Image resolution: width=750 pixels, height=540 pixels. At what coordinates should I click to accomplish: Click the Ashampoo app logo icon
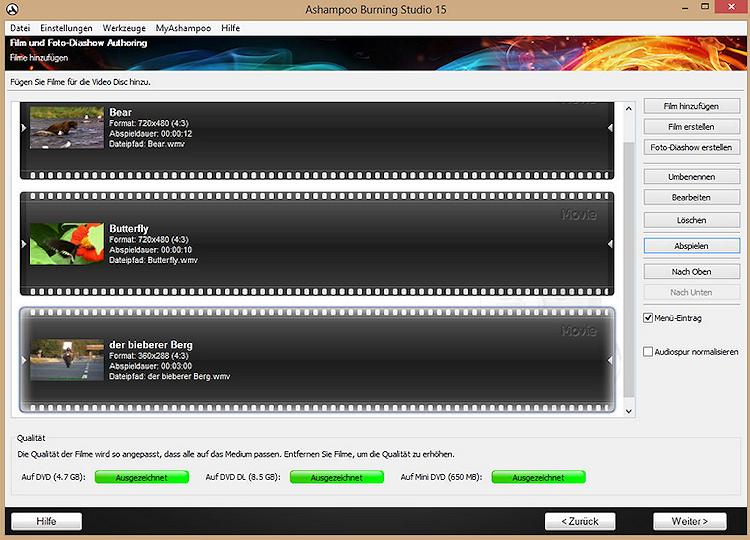coord(12,9)
